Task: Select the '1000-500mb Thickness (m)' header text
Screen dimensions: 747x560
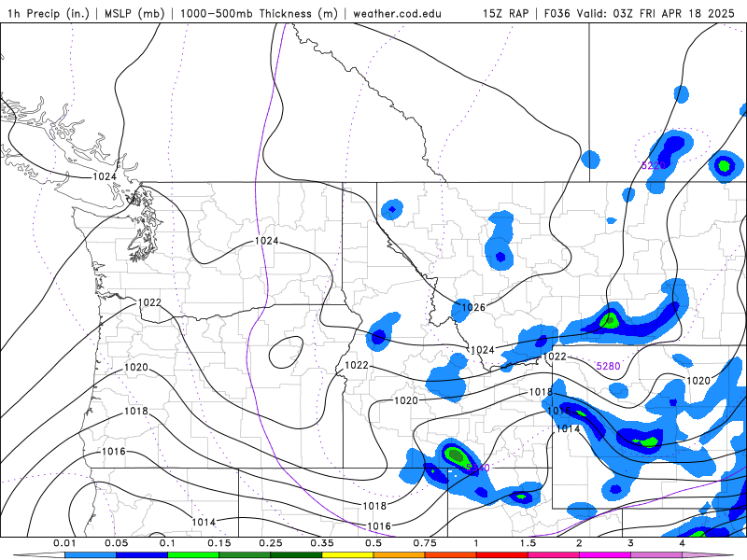Action: [259, 13]
